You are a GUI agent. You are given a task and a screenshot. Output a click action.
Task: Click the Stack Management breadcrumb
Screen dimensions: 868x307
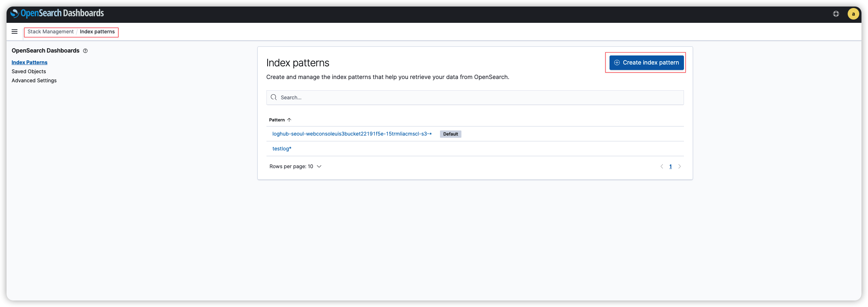pos(50,32)
